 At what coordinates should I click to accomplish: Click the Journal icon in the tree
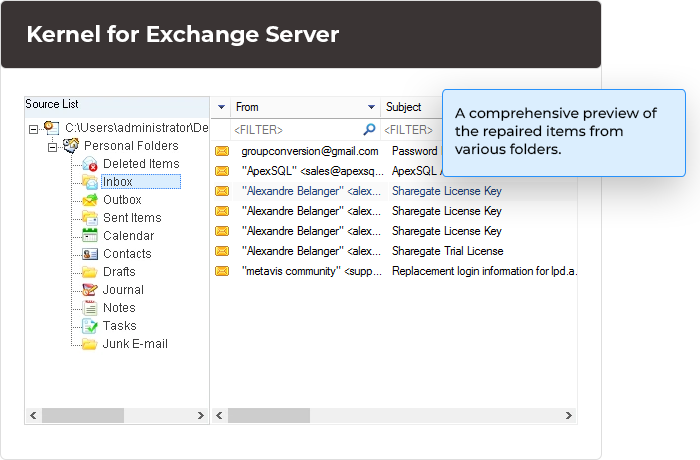coord(90,289)
